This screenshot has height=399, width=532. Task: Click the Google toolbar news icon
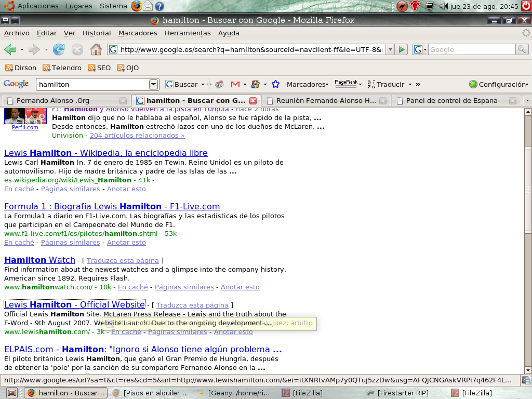click(220, 84)
